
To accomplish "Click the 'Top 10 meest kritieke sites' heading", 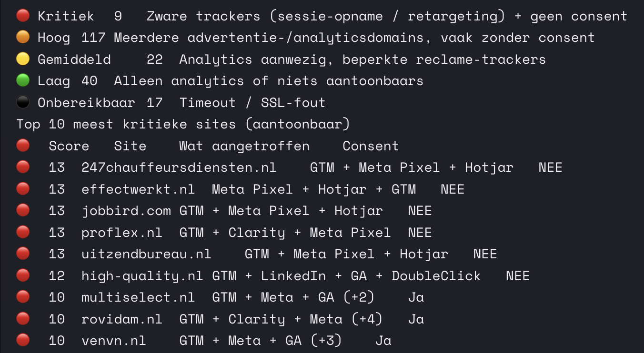I will (x=183, y=125).
